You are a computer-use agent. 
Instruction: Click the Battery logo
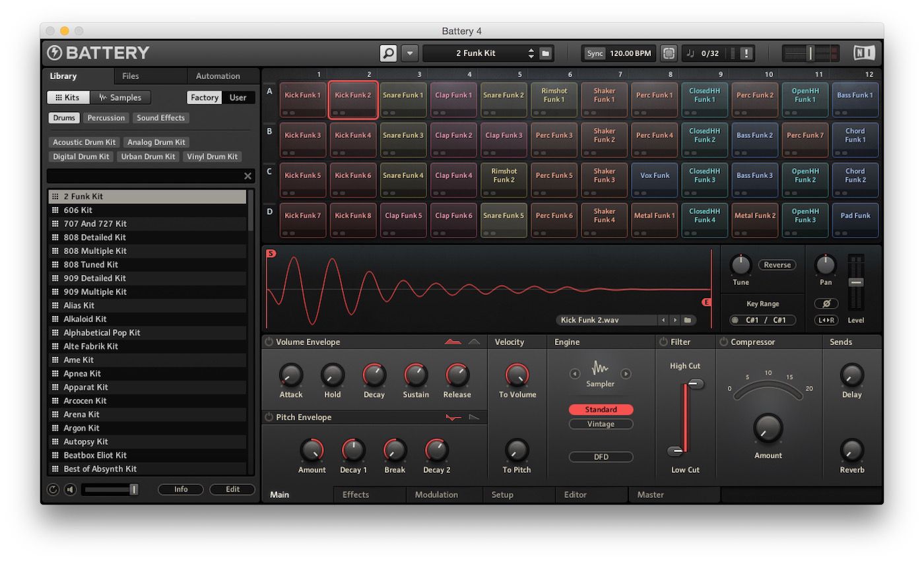click(99, 53)
